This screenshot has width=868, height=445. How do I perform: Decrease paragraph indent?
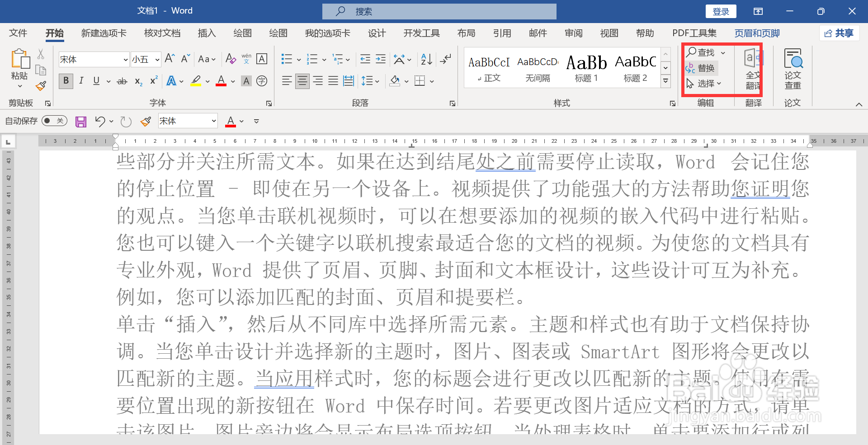[365, 59]
